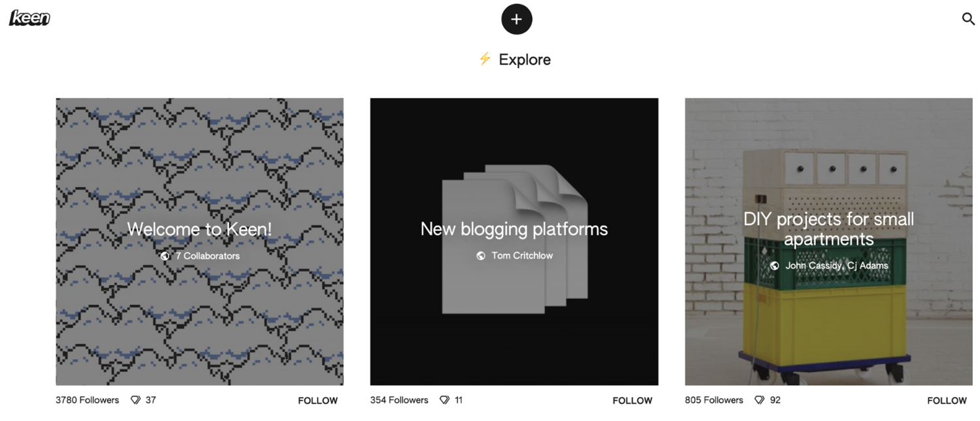Click gem icon under New blogging platforms
The width and height of the screenshot is (980, 421).
click(444, 400)
